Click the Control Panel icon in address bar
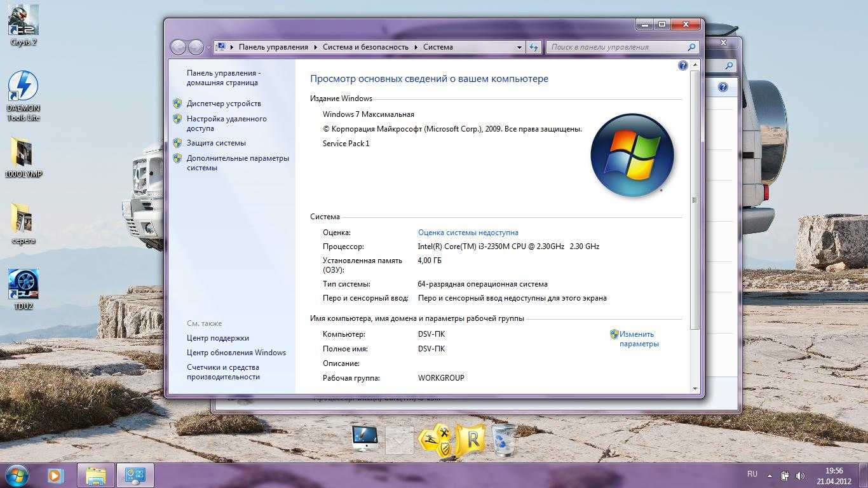Viewport: 868px width, 488px height. tap(221, 47)
